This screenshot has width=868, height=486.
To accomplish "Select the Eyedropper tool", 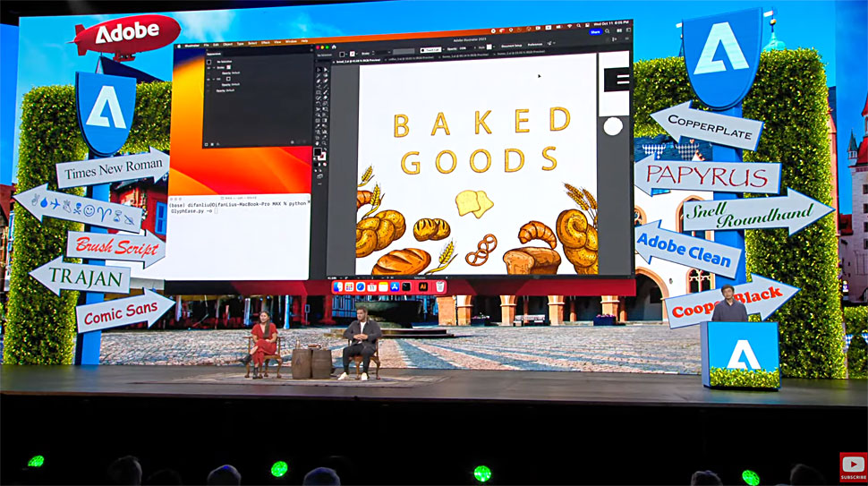I will [x=319, y=125].
